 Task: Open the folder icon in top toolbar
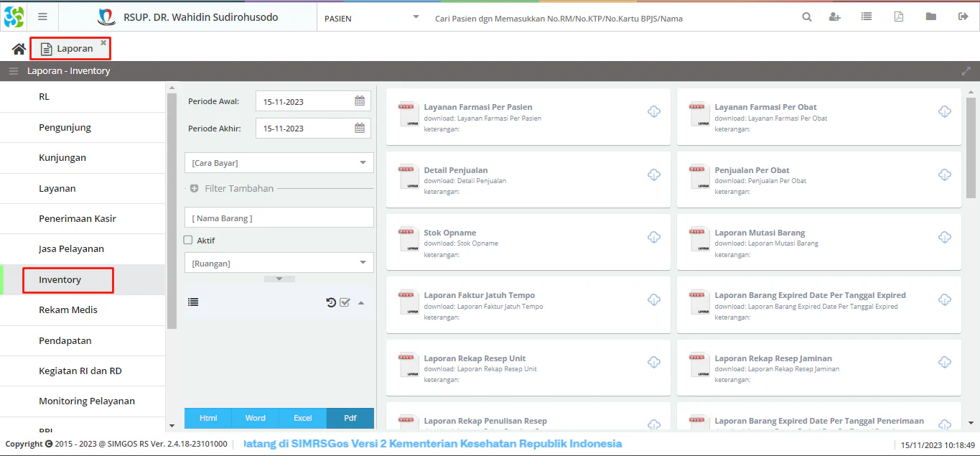click(x=931, y=17)
